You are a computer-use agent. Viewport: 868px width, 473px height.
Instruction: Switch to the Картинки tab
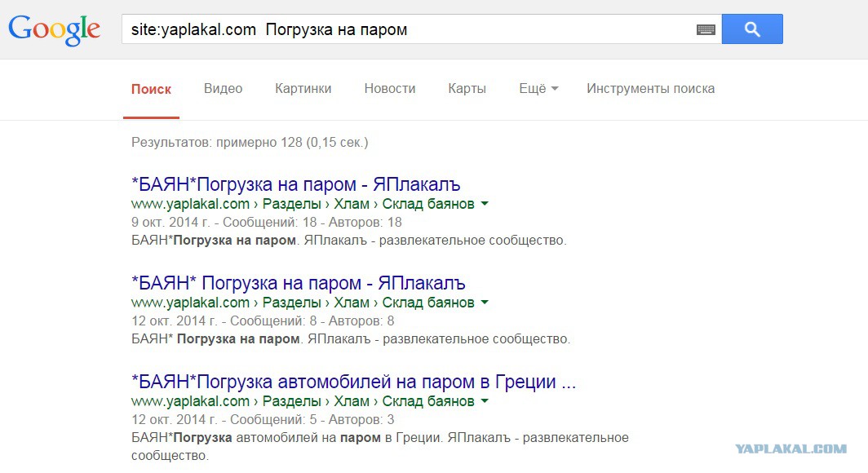[303, 89]
